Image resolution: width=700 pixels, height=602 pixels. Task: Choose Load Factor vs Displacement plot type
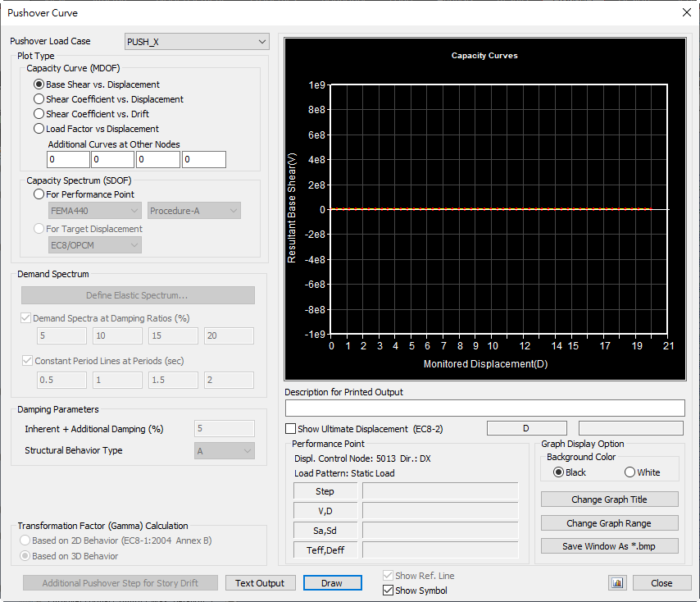(39, 129)
